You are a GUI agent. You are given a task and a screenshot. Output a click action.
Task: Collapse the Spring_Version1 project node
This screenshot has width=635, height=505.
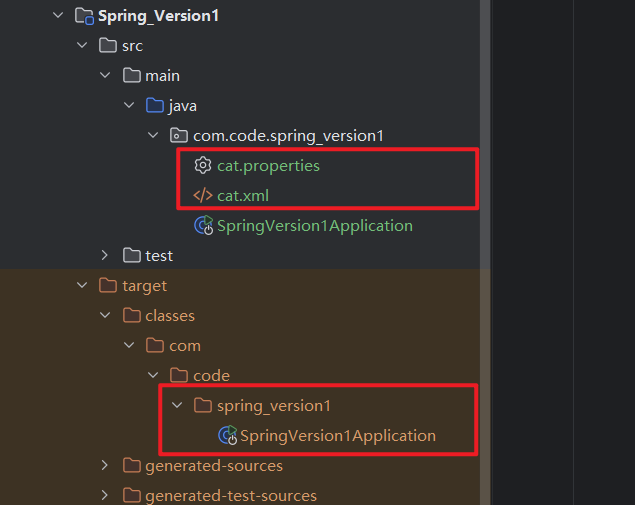(58, 15)
